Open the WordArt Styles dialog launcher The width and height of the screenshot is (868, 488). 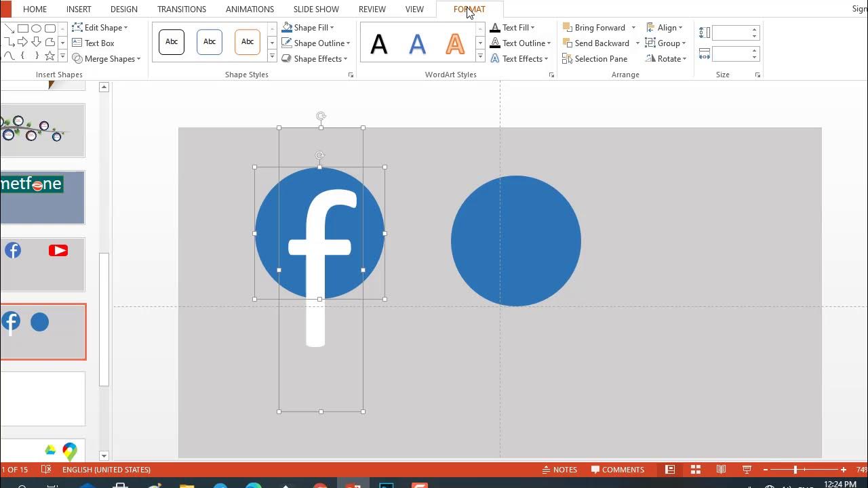click(x=551, y=75)
